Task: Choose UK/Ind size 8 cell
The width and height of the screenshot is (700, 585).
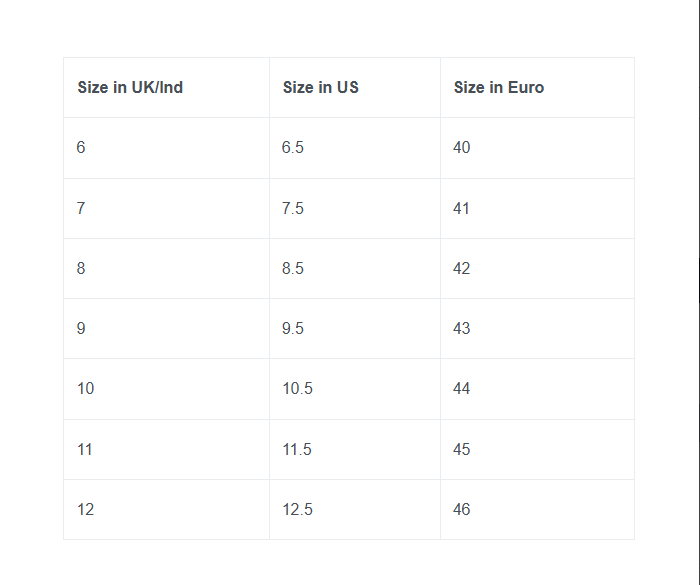Action: tap(81, 269)
